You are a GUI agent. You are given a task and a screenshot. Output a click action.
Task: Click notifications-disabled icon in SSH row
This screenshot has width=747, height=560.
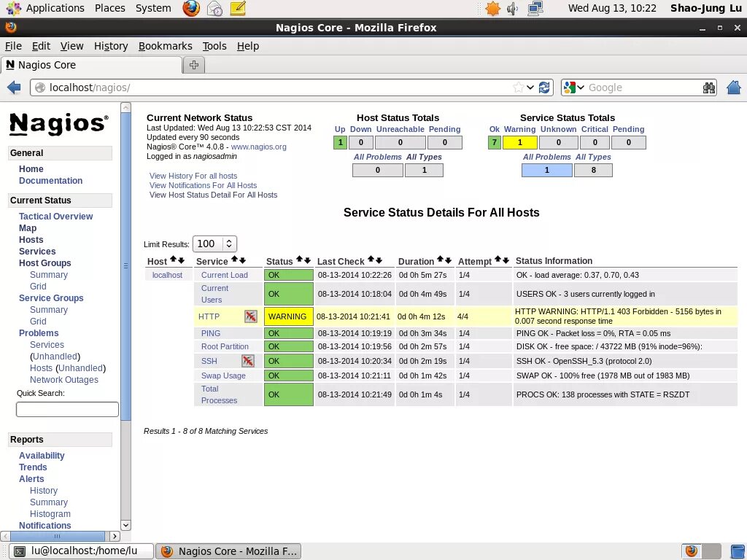click(248, 361)
